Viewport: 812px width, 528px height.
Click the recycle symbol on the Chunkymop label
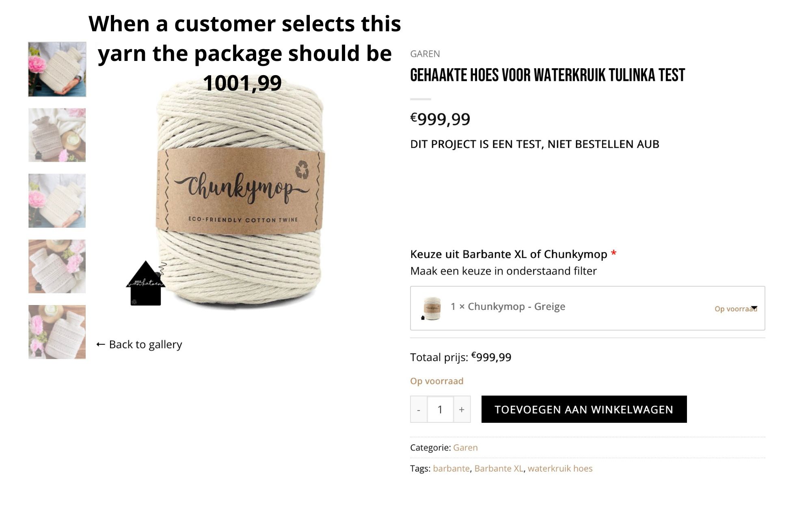302,169
